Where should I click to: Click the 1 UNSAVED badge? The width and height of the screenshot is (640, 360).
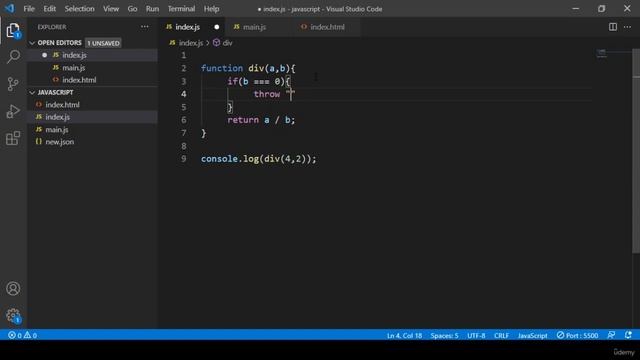click(104, 43)
